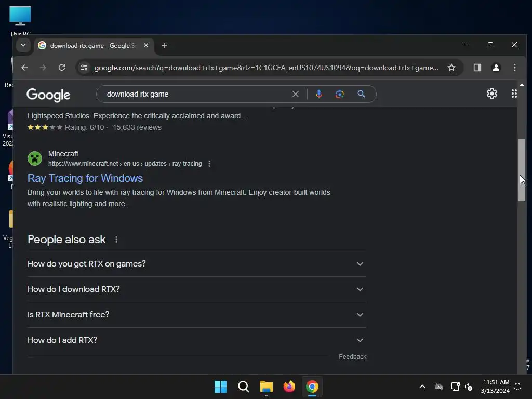
Task: Start voice search with the microphone
Action: [x=318, y=94]
